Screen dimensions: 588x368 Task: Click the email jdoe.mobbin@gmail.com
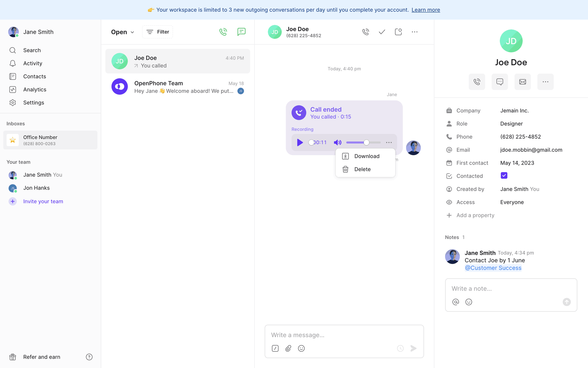(x=531, y=150)
